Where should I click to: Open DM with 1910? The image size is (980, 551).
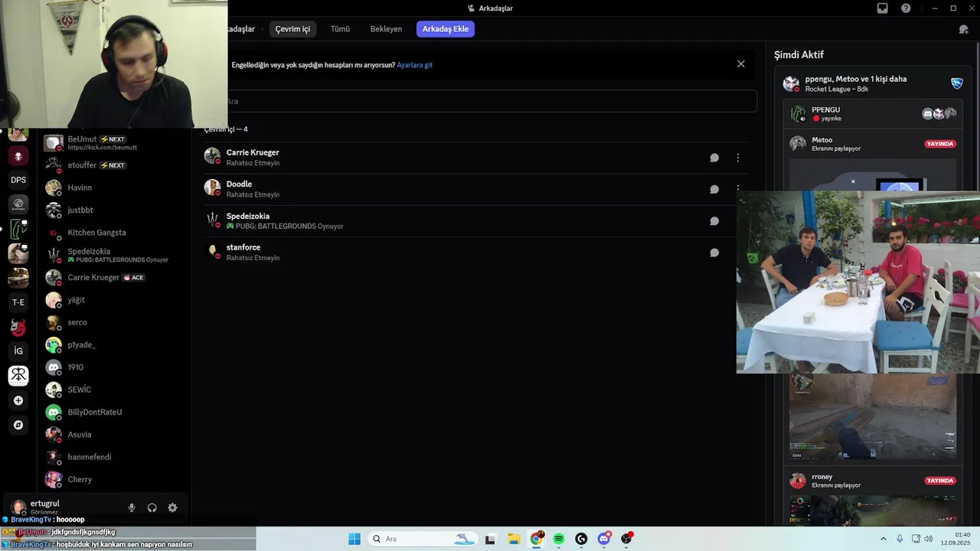pos(115,367)
